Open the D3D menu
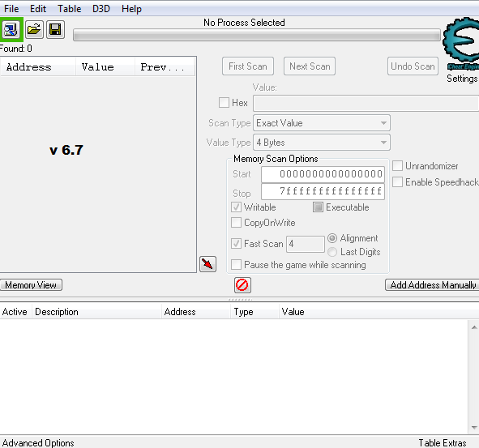The width and height of the screenshot is (479, 448). pyautogui.click(x=101, y=9)
